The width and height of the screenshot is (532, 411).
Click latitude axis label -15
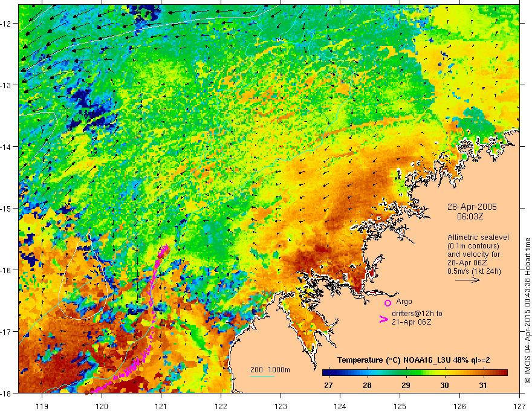[x=7, y=208]
